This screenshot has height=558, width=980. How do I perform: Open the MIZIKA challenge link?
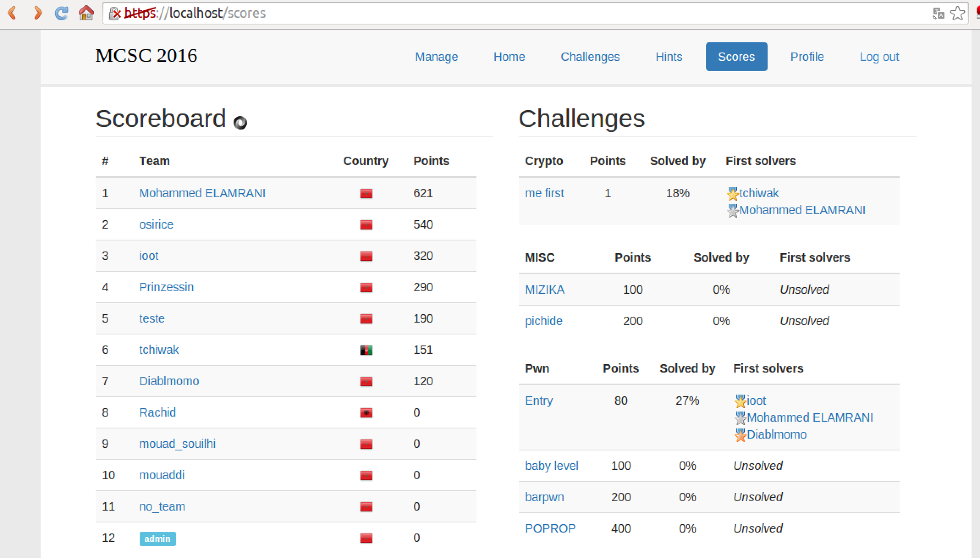click(x=545, y=290)
